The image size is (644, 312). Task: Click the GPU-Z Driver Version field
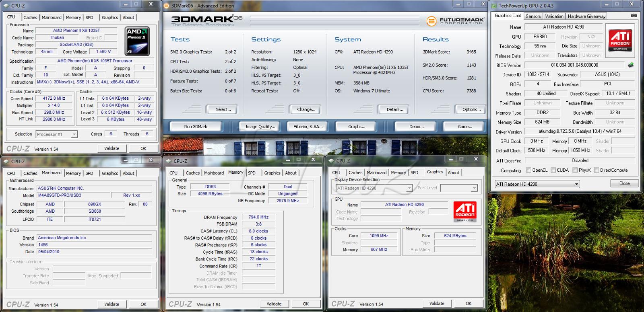580,131
